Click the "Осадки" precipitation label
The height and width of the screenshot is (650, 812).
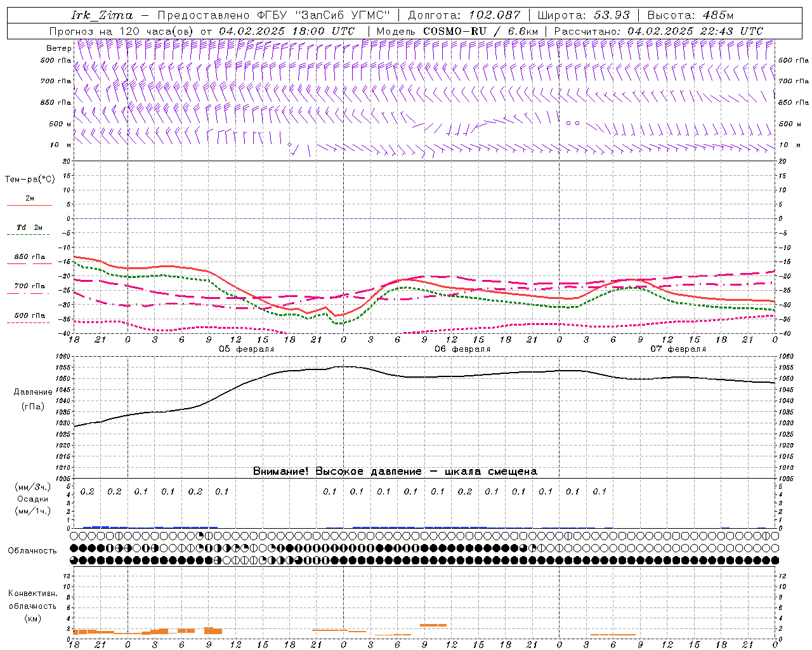pos(32,499)
